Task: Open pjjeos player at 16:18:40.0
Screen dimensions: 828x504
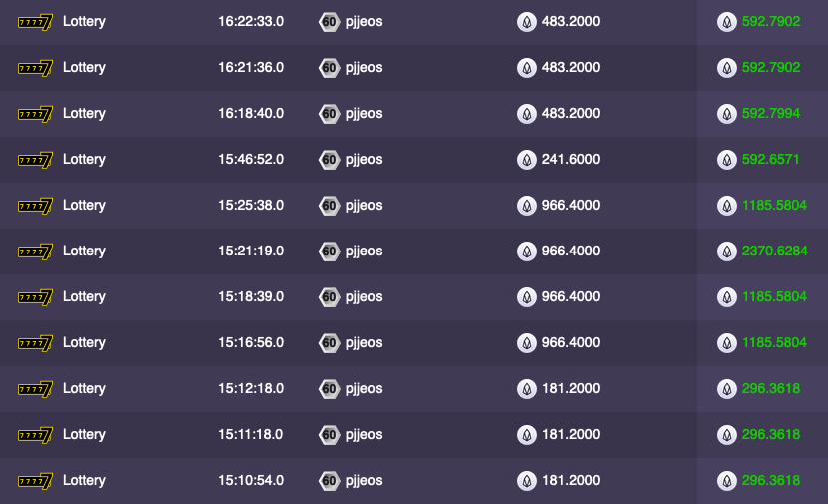Action: [x=364, y=114]
